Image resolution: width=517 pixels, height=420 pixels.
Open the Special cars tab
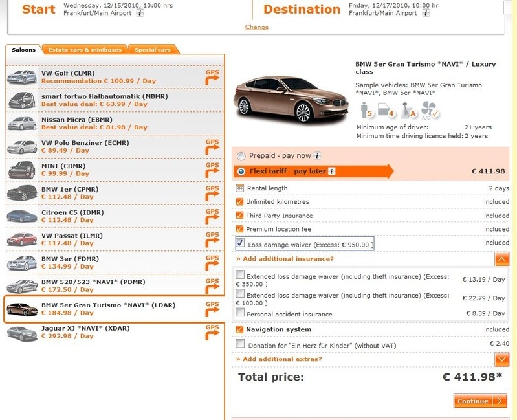click(x=153, y=50)
